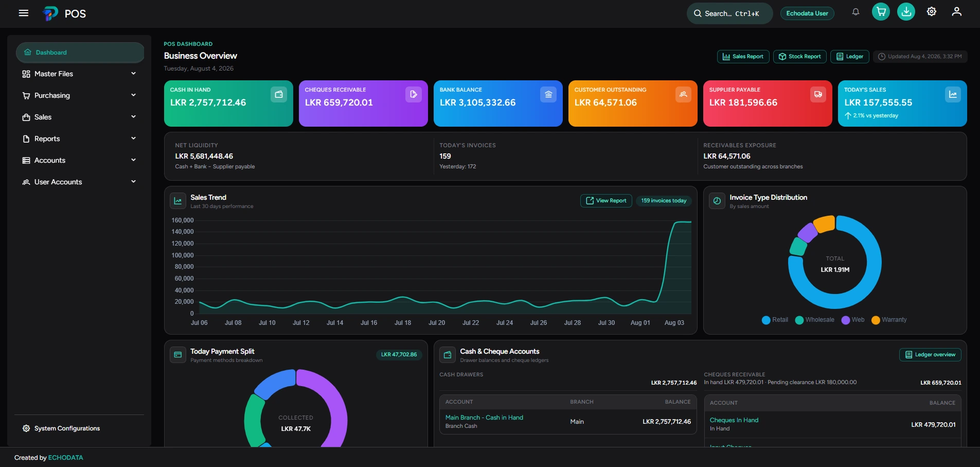
Task: Click View Report on Sales Trend
Action: click(x=606, y=201)
